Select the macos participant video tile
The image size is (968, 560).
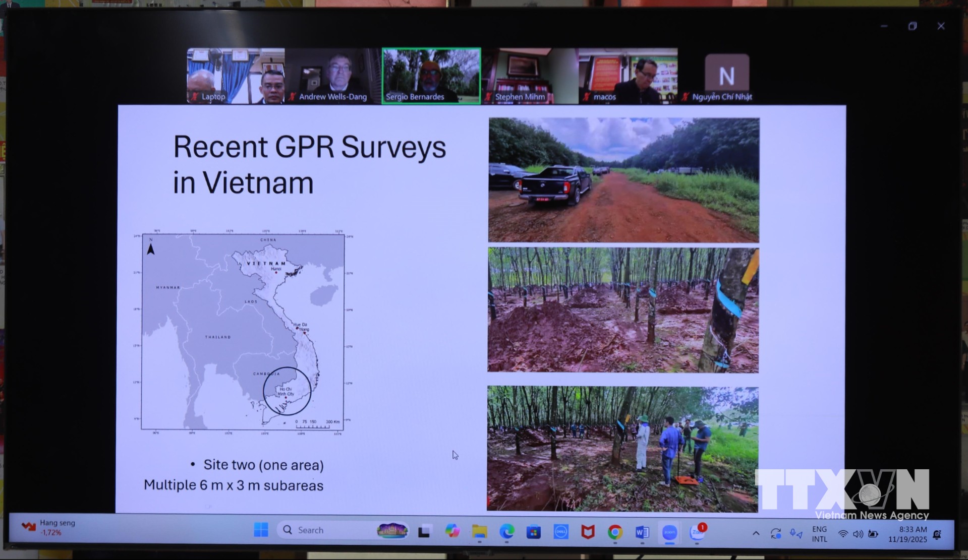(628, 76)
